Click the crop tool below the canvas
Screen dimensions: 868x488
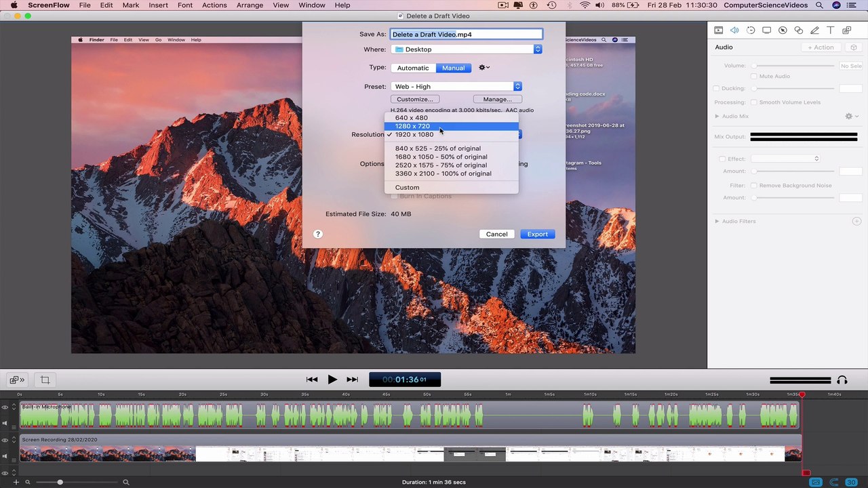click(x=45, y=380)
